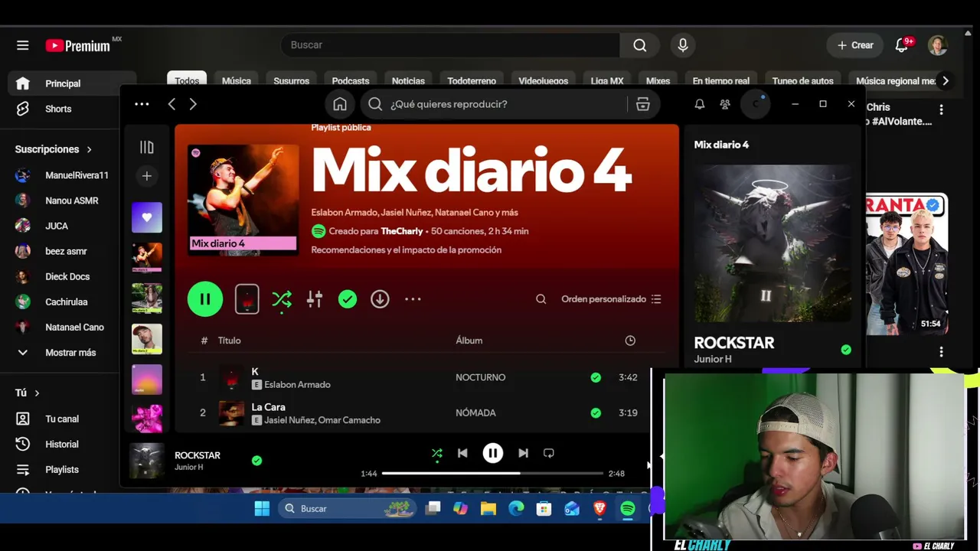This screenshot has width=980, height=551.
Task: Show more YouTube category chips arrow
Action: click(946, 80)
